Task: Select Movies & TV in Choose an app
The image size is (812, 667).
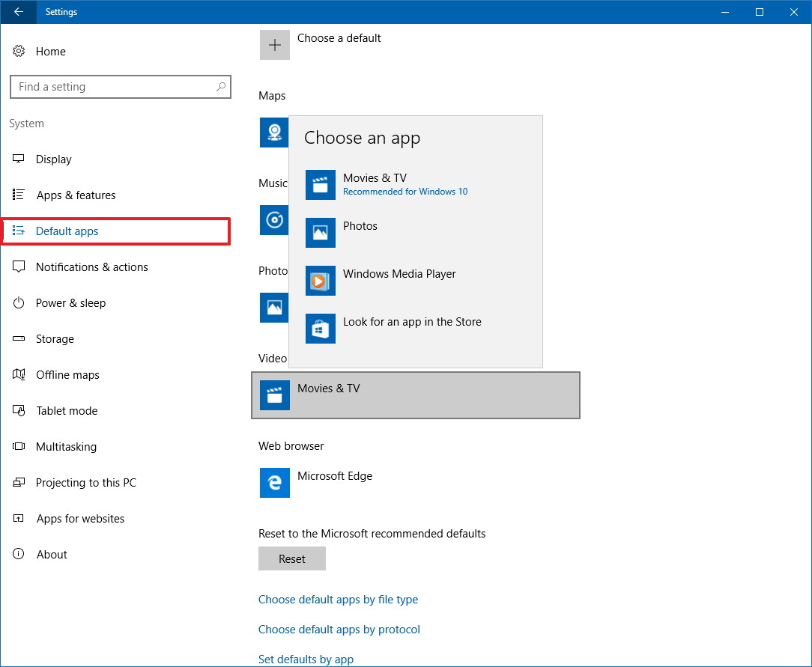Action: (x=415, y=185)
